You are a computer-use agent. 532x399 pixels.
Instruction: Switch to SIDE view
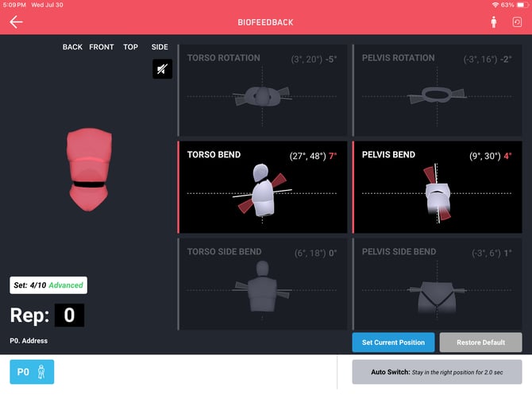[160, 47]
